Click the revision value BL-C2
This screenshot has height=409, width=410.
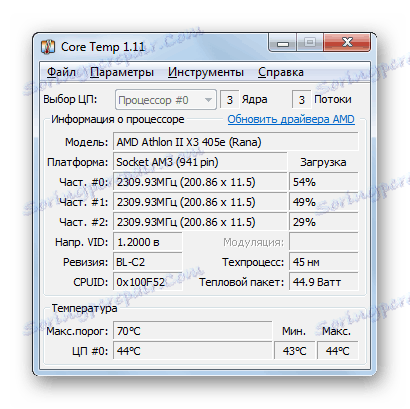click(x=148, y=262)
